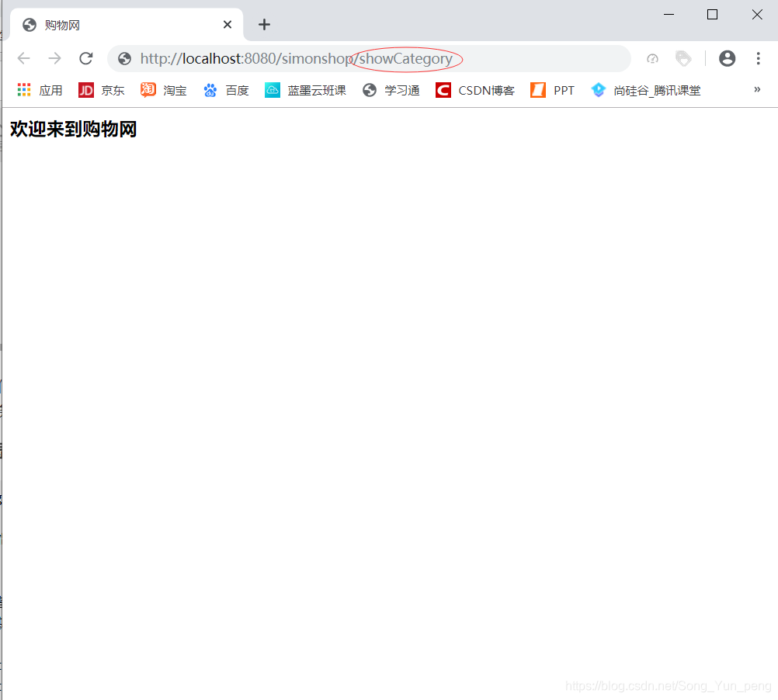Go back to the previous page
This screenshot has height=700, width=778.
(x=23, y=58)
